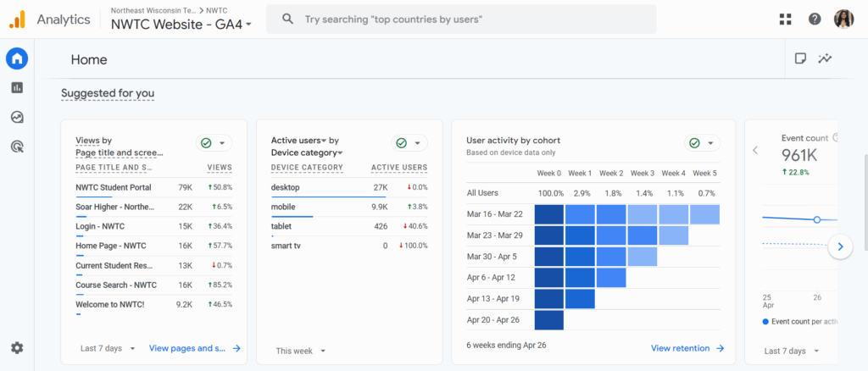The height and width of the screenshot is (371, 868).
Task: Click the arrow next to View pages and screens
Action: pyautogui.click(x=236, y=348)
